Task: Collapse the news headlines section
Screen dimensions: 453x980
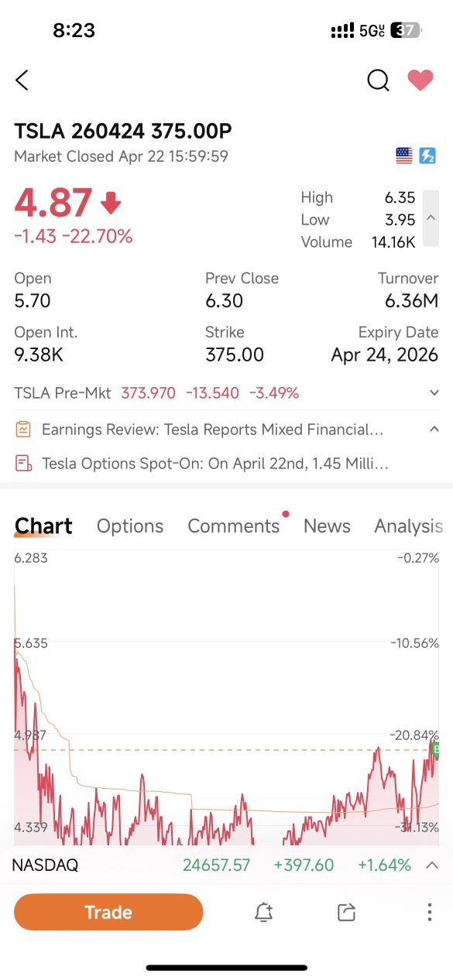Action: pyautogui.click(x=434, y=429)
